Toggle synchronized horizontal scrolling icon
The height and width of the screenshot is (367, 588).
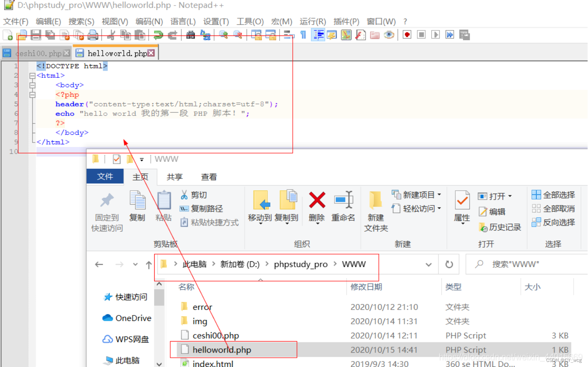[270, 35]
